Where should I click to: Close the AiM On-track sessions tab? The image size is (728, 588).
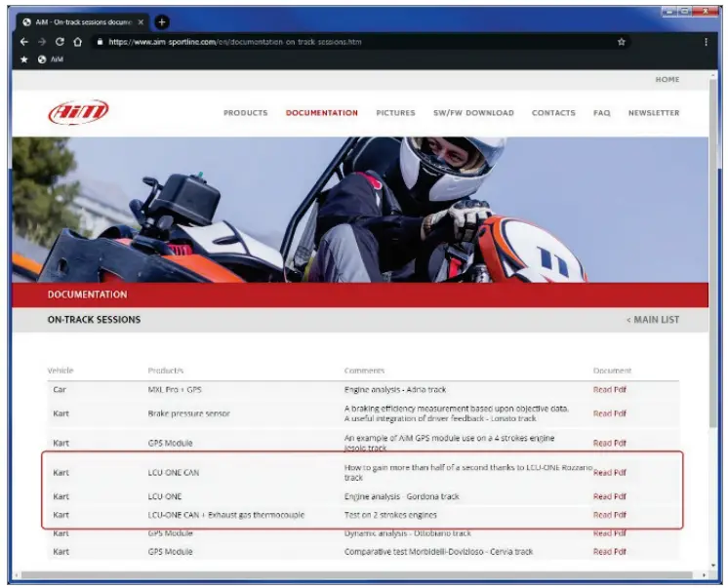[x=141, y=21]
